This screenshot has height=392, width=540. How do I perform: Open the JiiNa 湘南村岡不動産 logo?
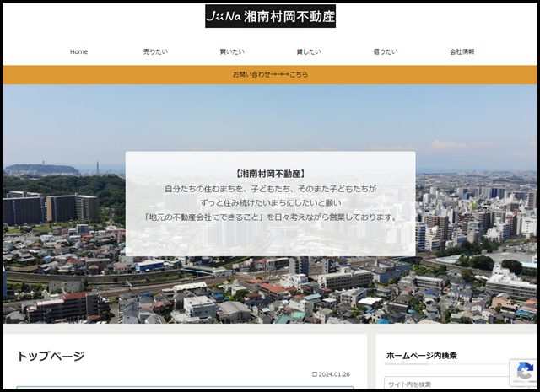pyautogui.click(x=270, y=16)
